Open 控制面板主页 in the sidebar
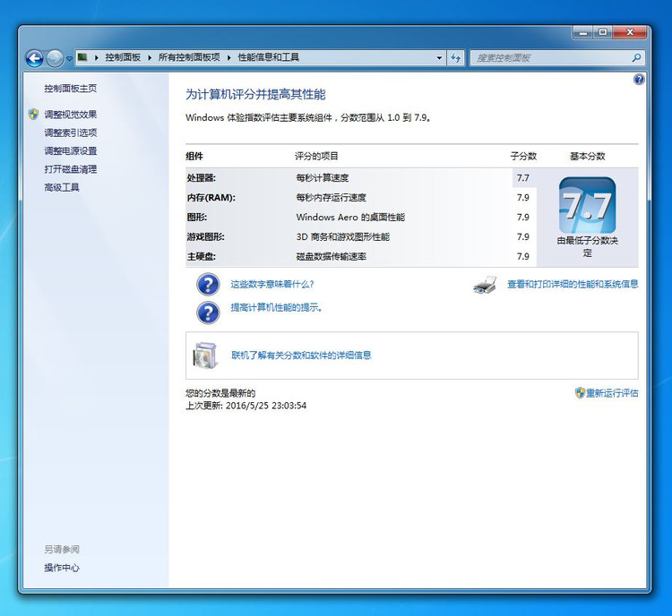The height and width of the screenshot is (616, 672). (x=70, y=89)
